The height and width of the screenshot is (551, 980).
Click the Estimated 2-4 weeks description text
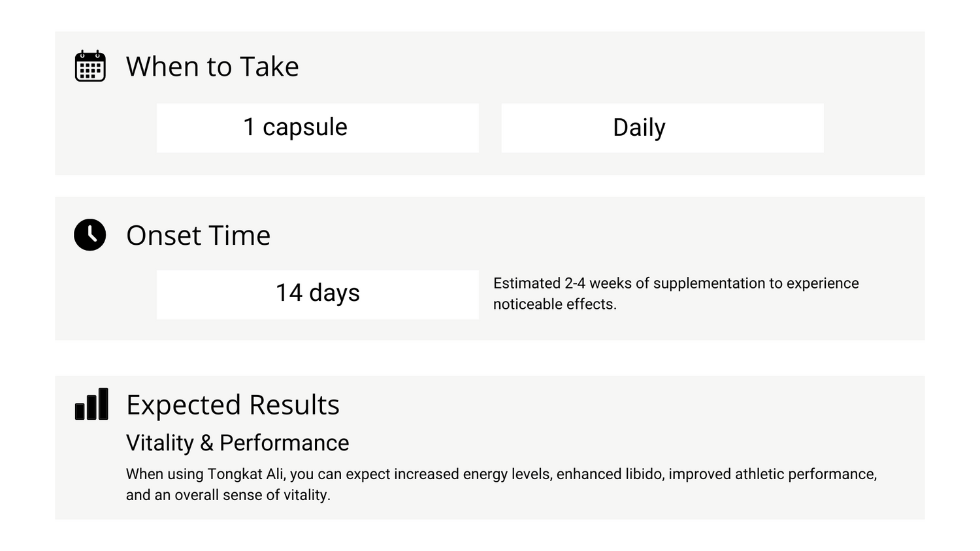(x=676, y=294)
